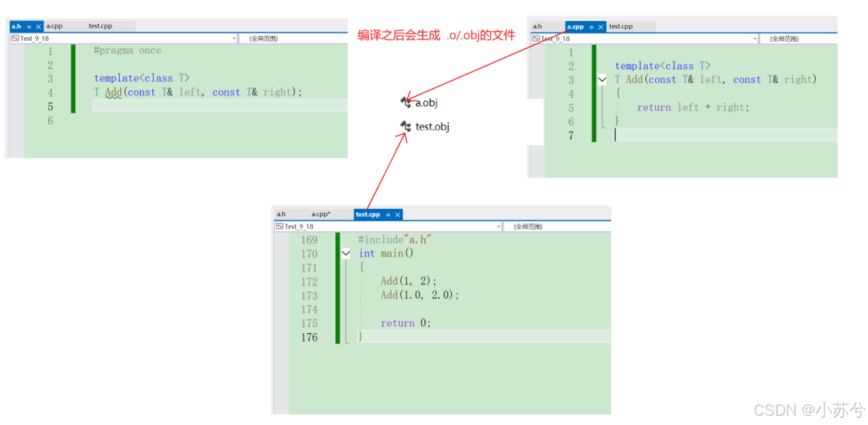Click 'template<class T>' line in a.cpp editor

point(662,66)
